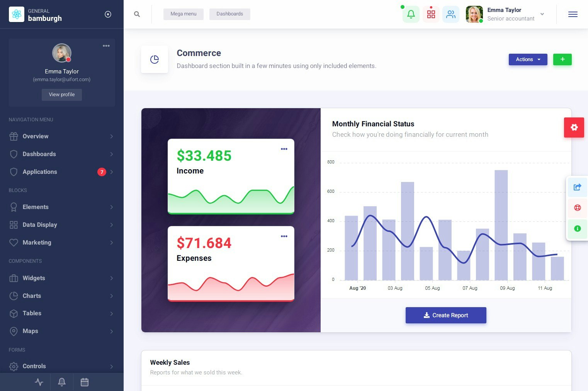The width and height of the screenshot is (588, 391).
Task: Select the calendar icon at sidebar bottom
Action: (x=85, y=382)
